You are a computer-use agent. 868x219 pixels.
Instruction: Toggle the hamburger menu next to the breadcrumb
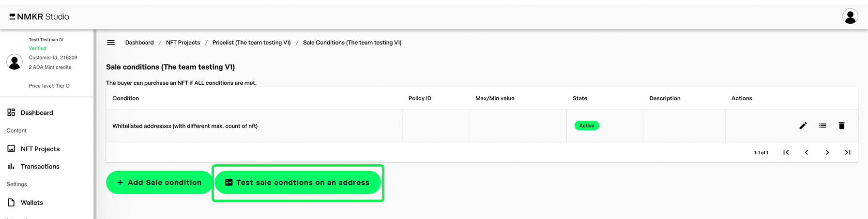coord(111,43)
